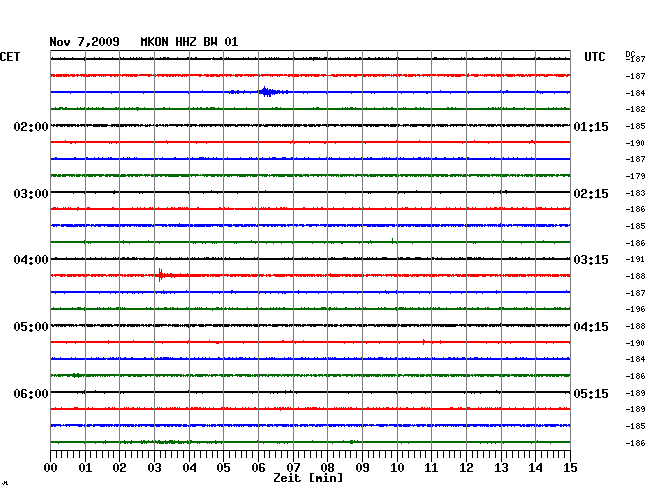Click the station title "MKON HHZ BW 01"
Image resolution: width=650 pixels, height=494 pixels.
[189, 42]
